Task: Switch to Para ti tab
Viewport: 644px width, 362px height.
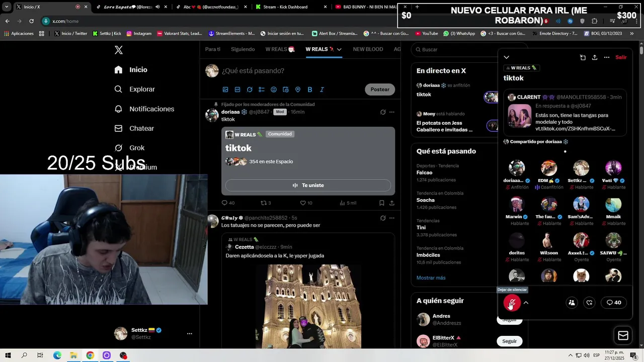Action: tap(213, 49)
